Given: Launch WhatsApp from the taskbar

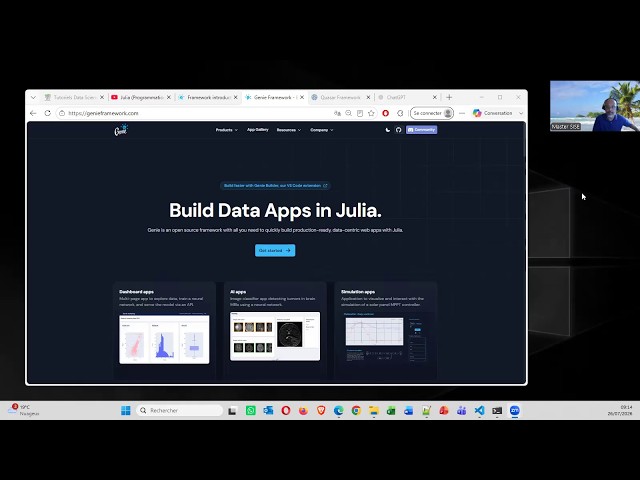Looking at the screenshot, I should tap(251, 411).
